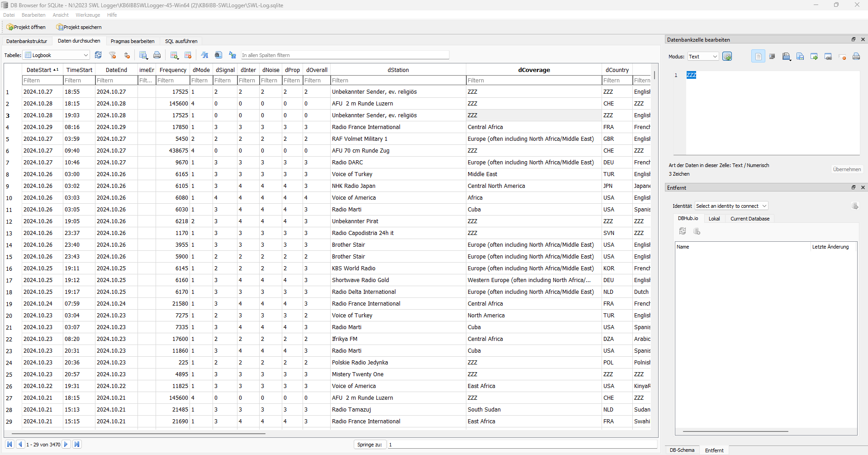
Task: Insert a new record in table
Action: click(x=174, y=55)
